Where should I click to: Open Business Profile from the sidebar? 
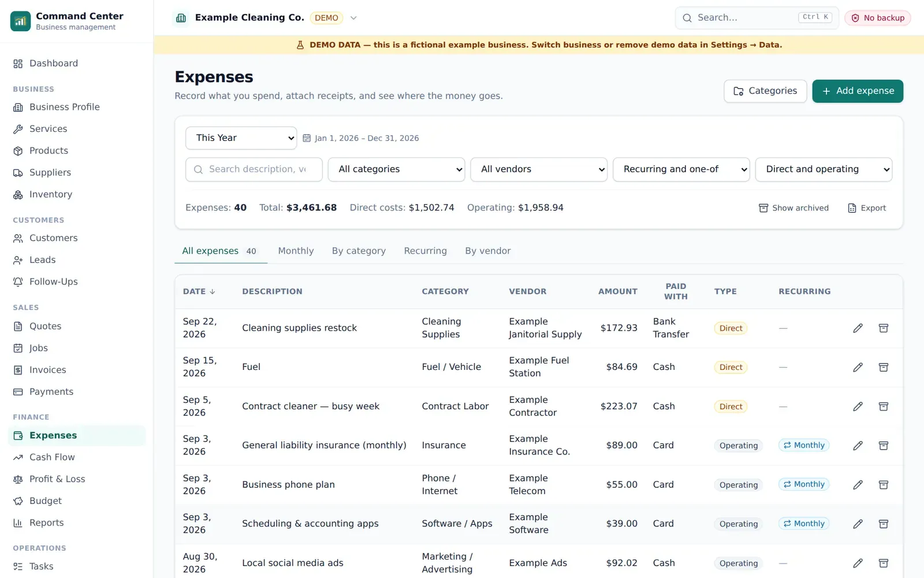click(x=77, y=107)
